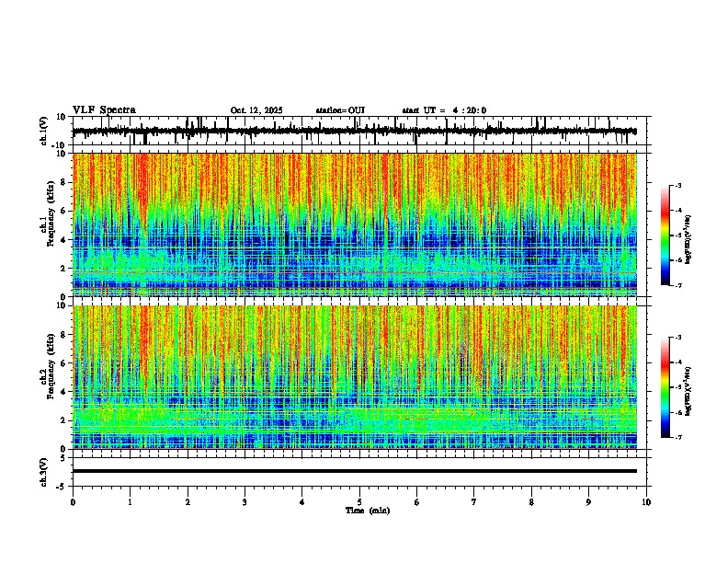Select the "start UT = 4 :20: 0" text

point(444,110)
